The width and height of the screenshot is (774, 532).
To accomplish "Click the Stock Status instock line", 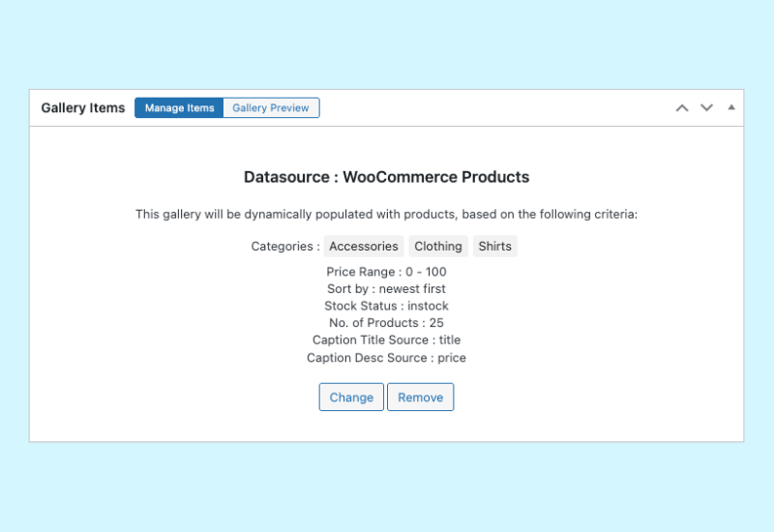I will (x=386, y=307).
